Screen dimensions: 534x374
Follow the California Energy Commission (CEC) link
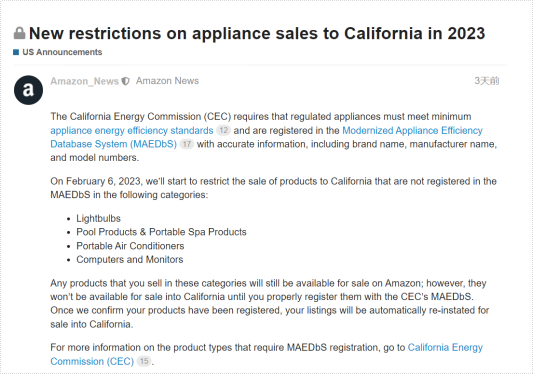pos(266,354)
